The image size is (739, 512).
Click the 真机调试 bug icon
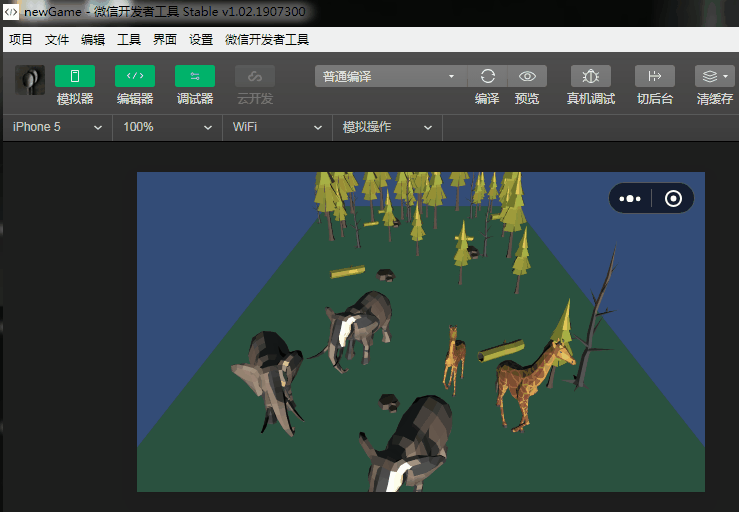(x=591, y=76)
